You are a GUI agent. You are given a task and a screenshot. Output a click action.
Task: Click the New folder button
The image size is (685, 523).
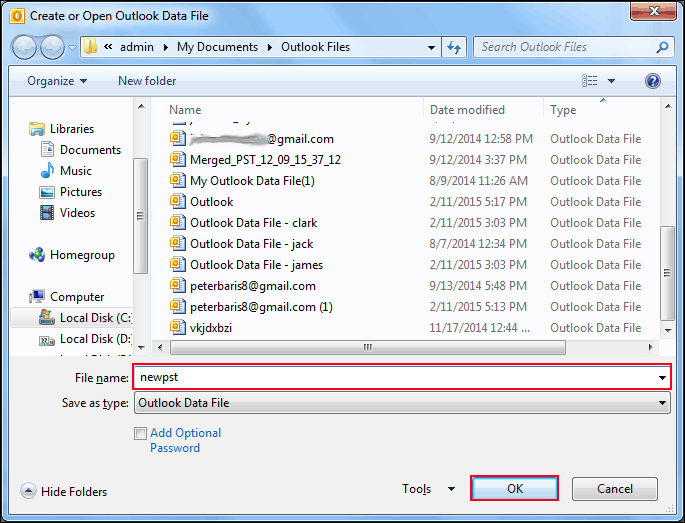(x=147, y=81)
